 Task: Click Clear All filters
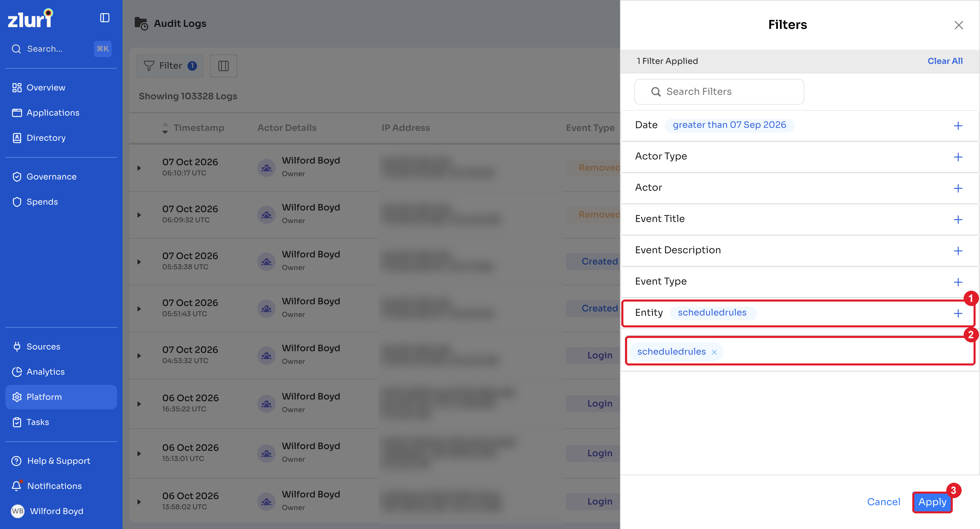tap(945, 61)
